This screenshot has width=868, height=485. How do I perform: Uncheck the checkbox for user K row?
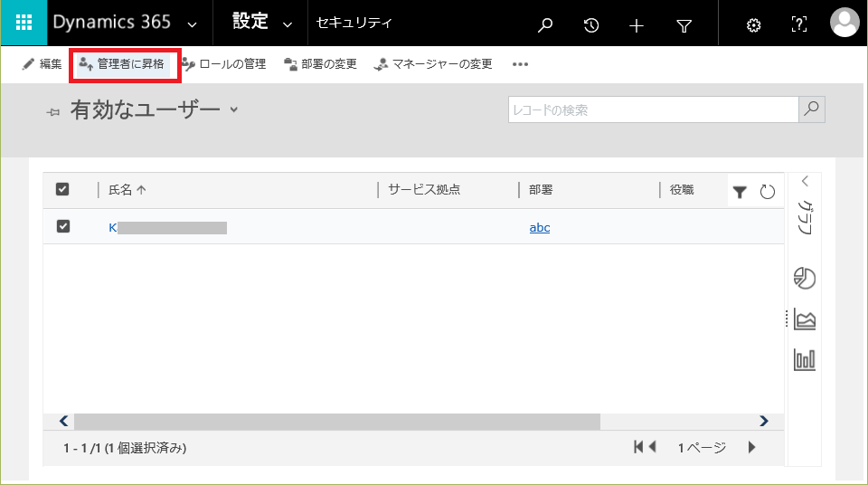pos(63,226)
